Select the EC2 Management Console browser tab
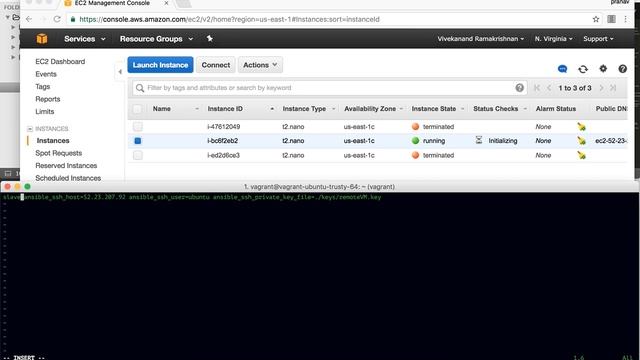 pos(112,3)
